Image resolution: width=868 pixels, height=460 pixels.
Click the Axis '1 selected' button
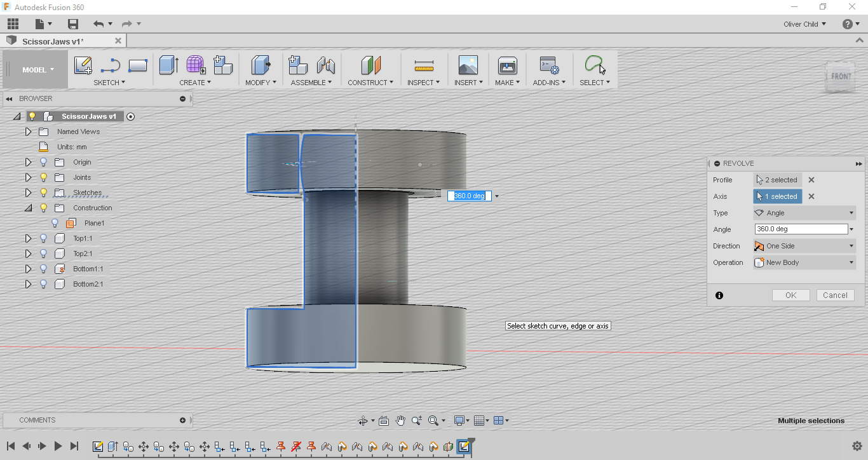(778, 196)
